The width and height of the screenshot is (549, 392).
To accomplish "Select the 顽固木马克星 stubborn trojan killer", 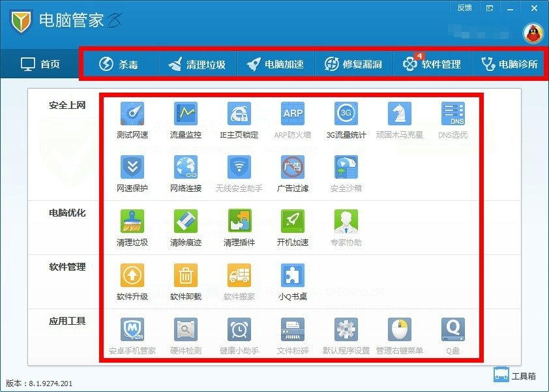I will click(x=400, y=119).
